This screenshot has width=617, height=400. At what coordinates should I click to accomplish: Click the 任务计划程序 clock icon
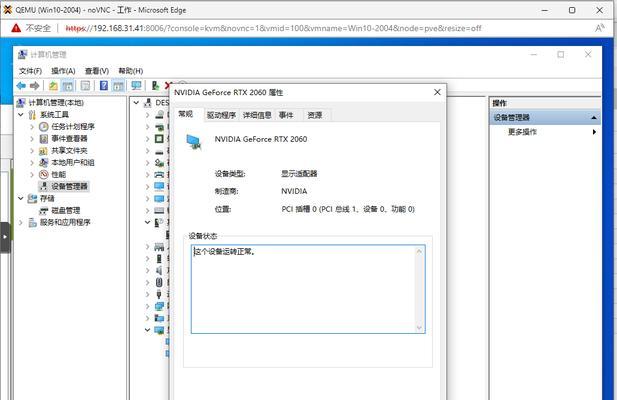click(x=44, y=127)
